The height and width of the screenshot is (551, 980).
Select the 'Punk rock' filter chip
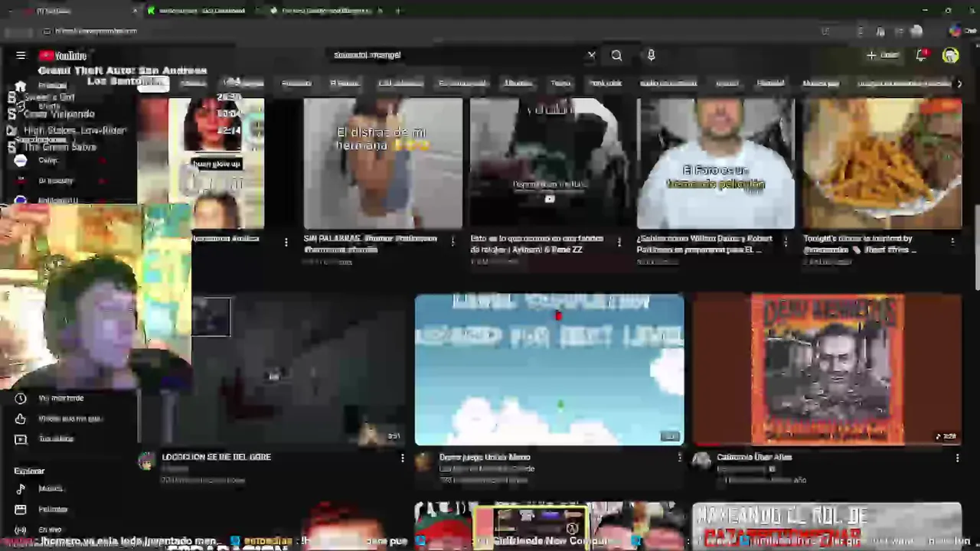[605, 83]
